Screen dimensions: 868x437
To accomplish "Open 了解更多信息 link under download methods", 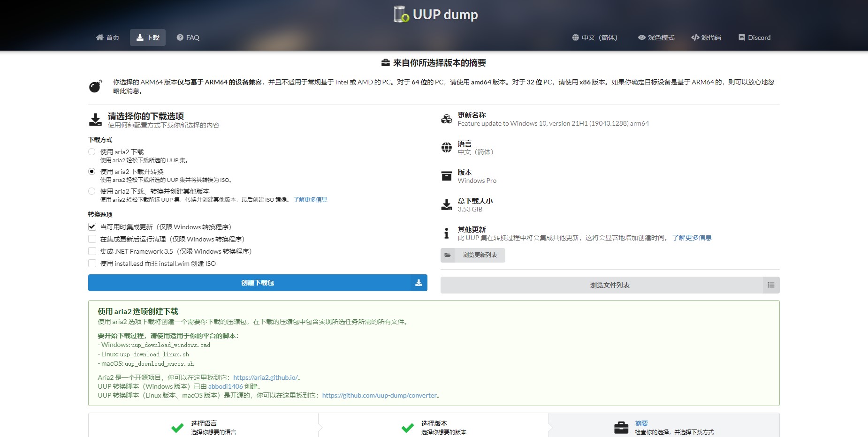I will pyautogui.click(x=310, y=200).
